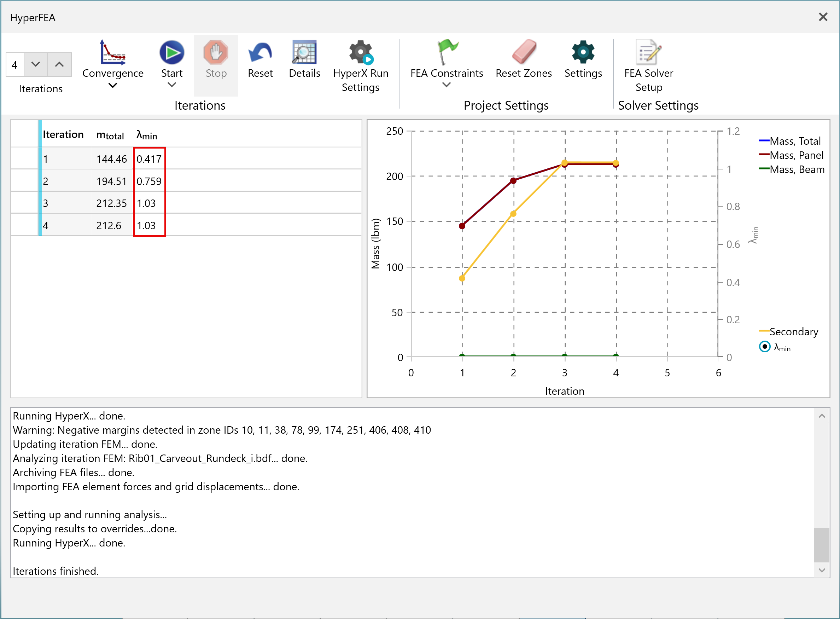The image size is (840, 619).
Task: Open the Details magnifier icon
Action: (304, 52)
